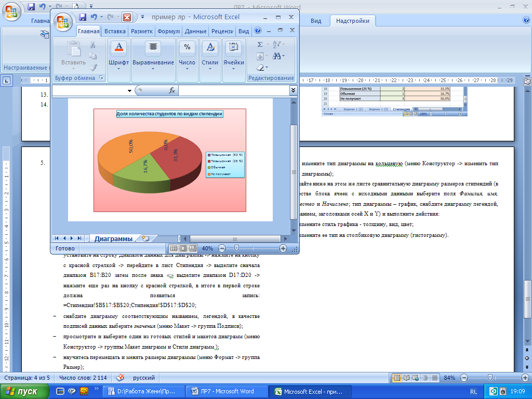Switch Word to Outline view

[x=425, y=378]
